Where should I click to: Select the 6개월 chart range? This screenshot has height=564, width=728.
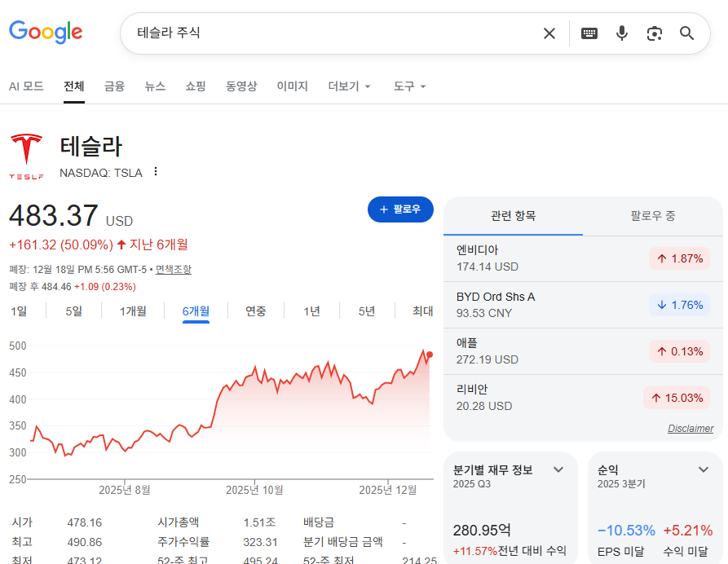[196, 311]
